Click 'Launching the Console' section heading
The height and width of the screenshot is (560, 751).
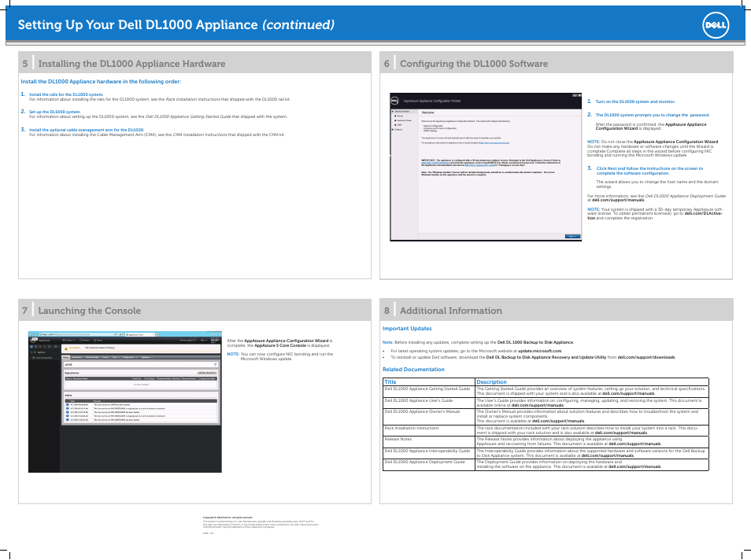[x=90, y=311]
